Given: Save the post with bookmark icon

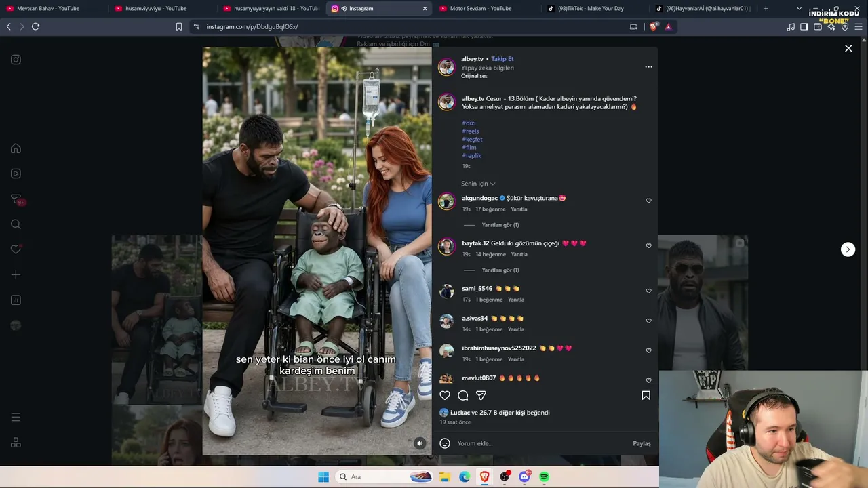Looking at the screenshot, I should [x=646, y=395].
